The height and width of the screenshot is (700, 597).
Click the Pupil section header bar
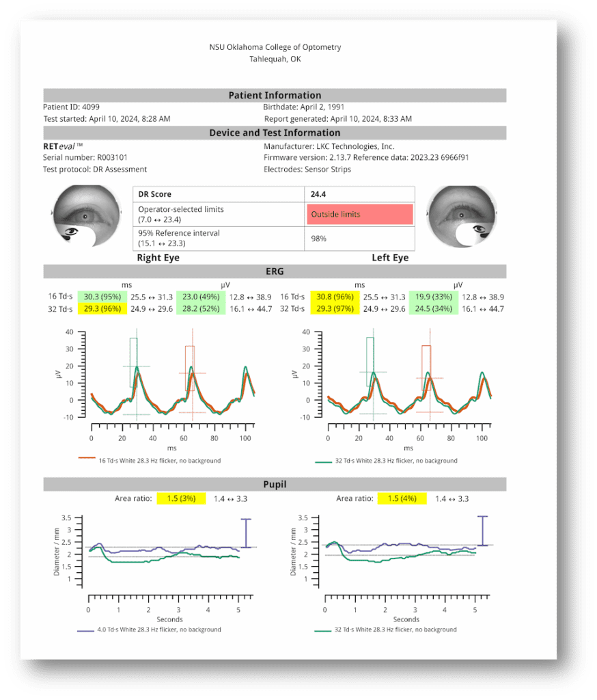pyautogui.click(x=275, y=485)
